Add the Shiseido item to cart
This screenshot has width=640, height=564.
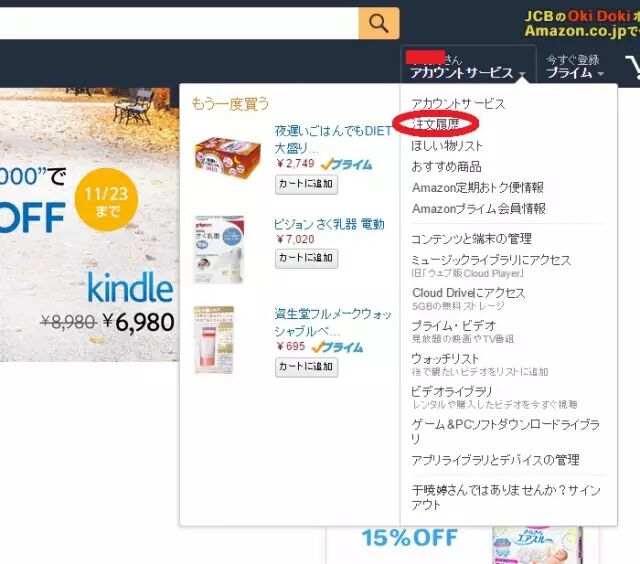click(306, 366)
